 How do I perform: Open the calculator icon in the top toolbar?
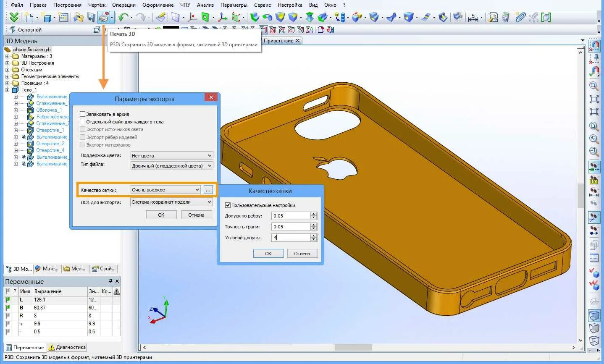click(506, 17)
